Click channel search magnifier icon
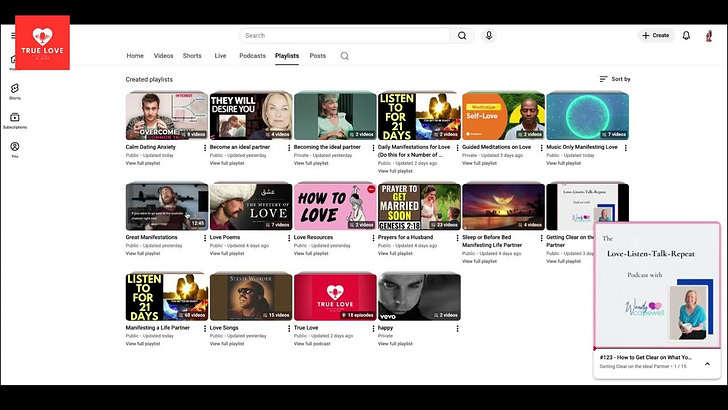This screenshot has width=728, height=410. (344, 56)
